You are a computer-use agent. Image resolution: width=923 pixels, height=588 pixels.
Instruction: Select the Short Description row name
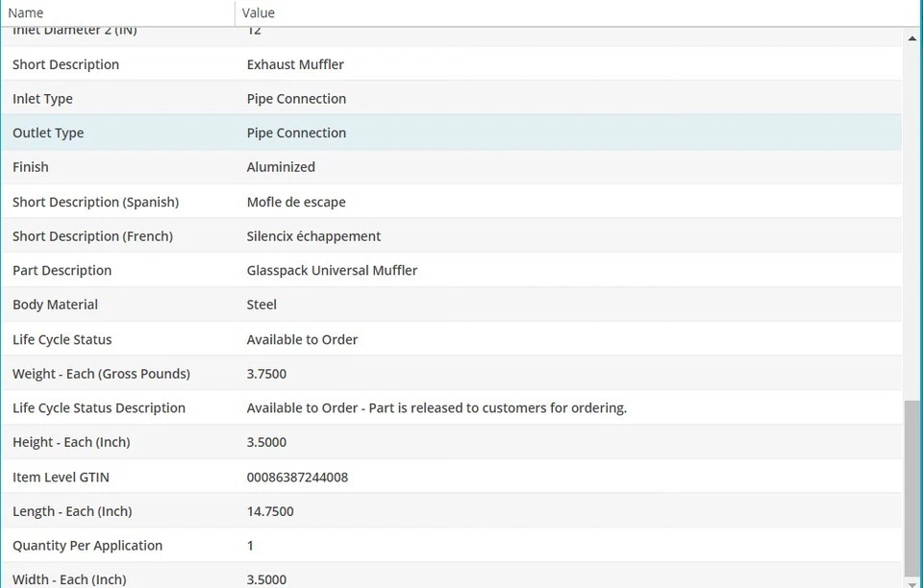65,64
